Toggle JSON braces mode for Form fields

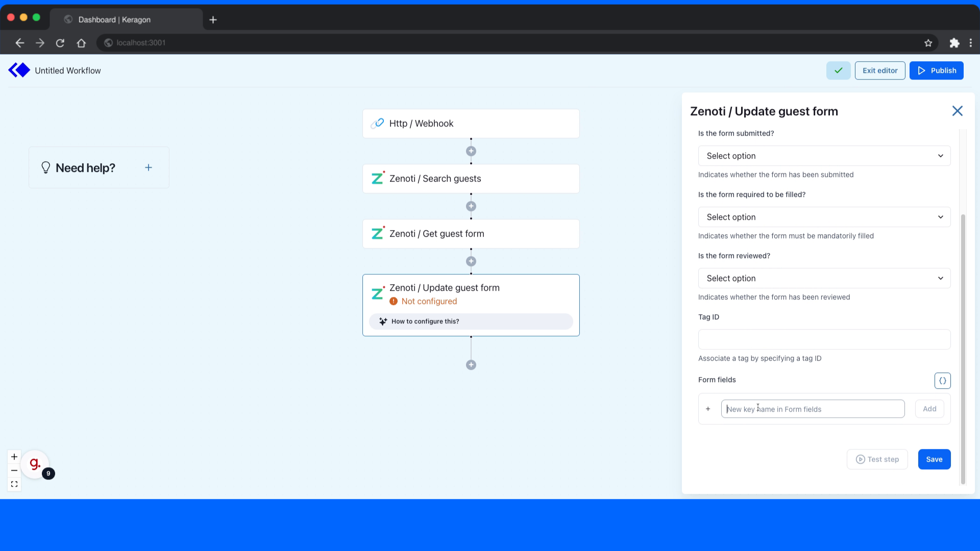coord(942,380)
